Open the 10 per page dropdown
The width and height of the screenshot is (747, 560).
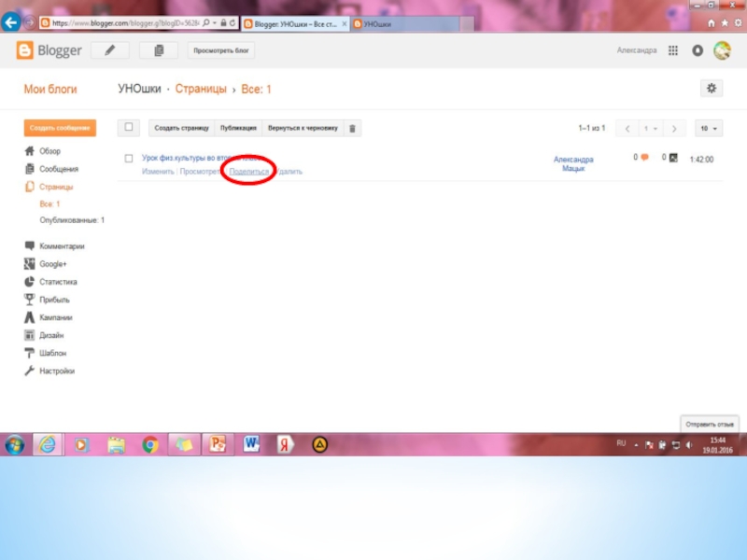(709, 129)
